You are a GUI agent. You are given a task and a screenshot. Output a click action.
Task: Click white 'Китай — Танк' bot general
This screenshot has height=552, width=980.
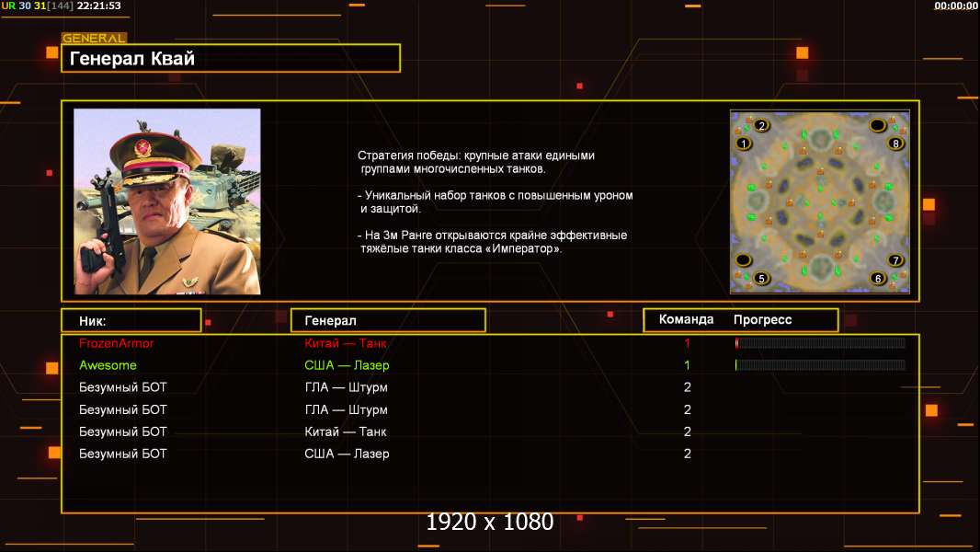pos(346,432)
